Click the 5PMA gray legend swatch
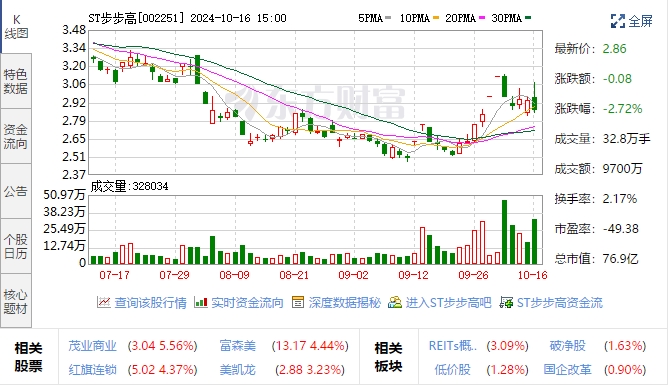Viewport: 668px width, 385px height. click(x=388, y=18)
